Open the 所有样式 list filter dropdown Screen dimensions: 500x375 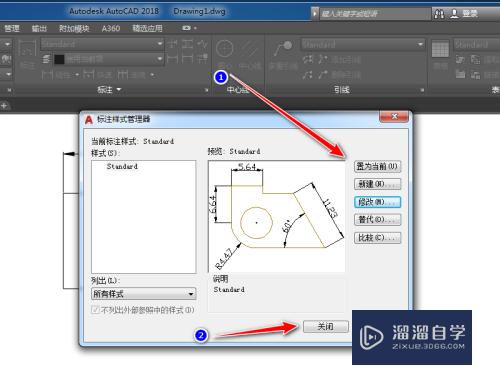tap(144, 294)
